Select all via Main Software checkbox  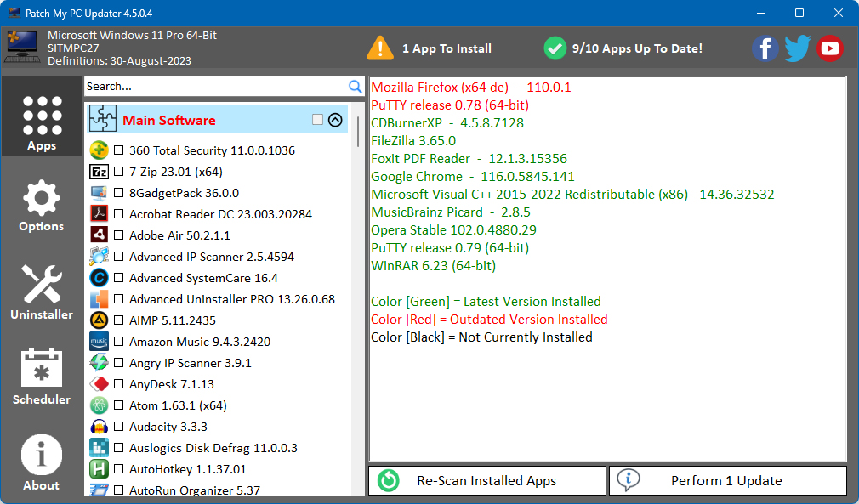[x=317, y=120]
